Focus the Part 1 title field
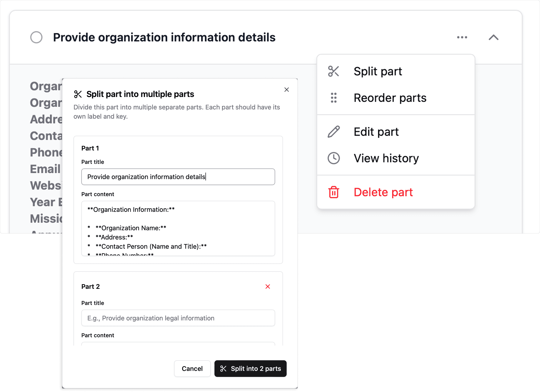540x392 pixels. [x=178, y=177]
